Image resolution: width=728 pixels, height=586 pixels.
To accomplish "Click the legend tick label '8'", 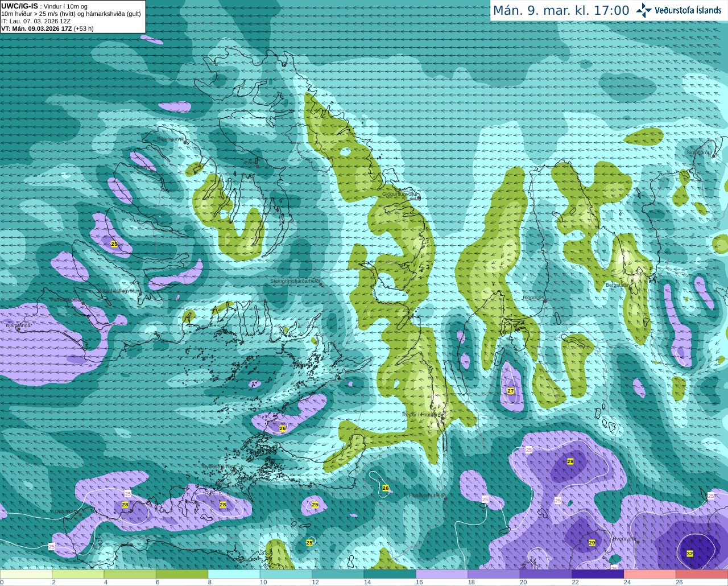I will coord(209,583).
